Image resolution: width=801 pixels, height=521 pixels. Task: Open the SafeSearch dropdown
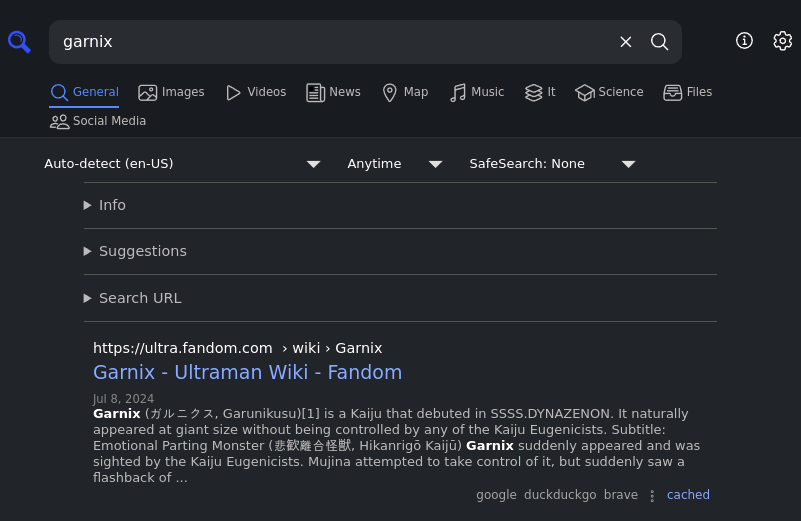552,164
